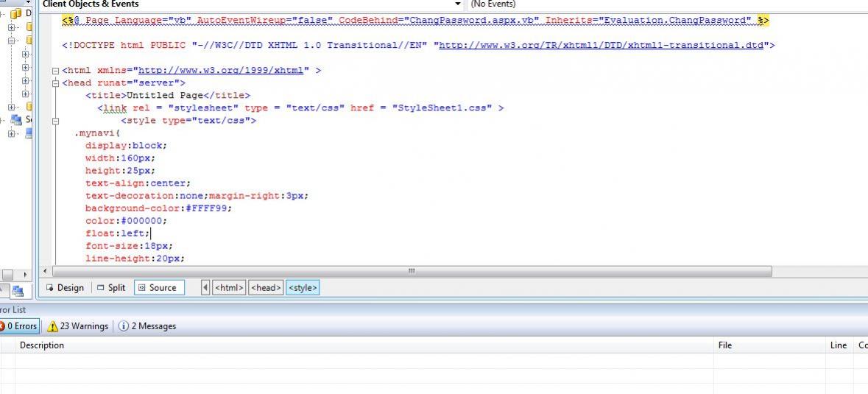Screen dimensions: 868x394
Task: Sort by the File column header
Action: 769,345
